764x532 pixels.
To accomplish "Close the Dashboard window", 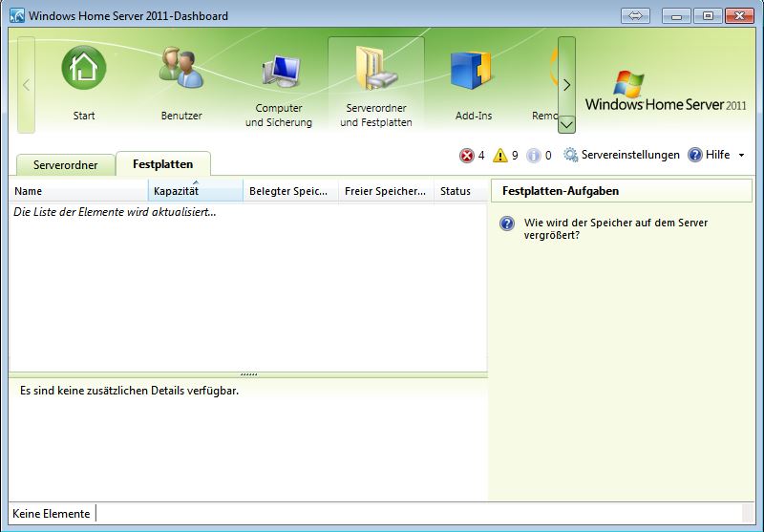I will 739,15.
